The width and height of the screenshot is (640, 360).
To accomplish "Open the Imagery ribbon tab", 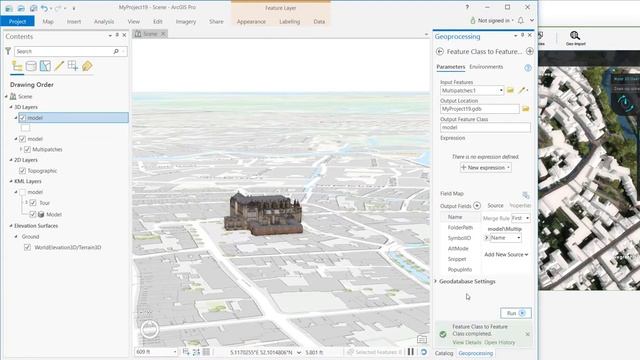I will coord(186,22).
